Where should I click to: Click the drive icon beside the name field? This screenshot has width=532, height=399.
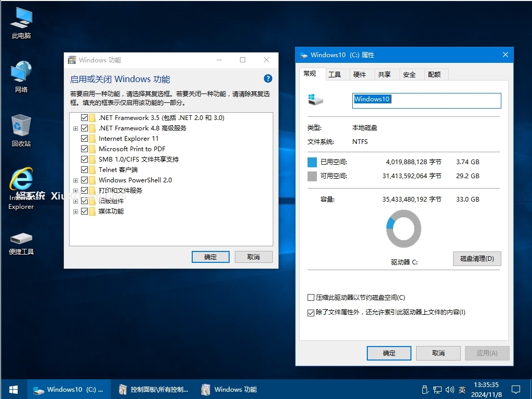(315, 100)
